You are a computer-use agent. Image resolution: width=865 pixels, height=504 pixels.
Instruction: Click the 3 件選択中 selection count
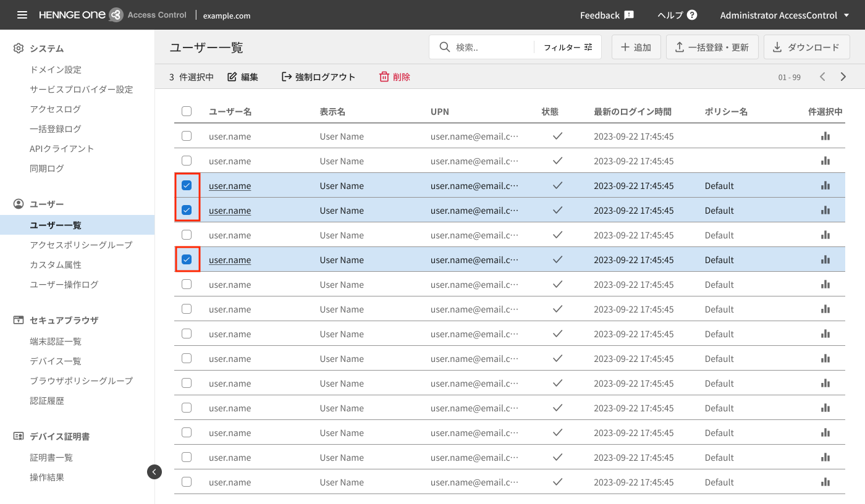click(x=192, y=77)
